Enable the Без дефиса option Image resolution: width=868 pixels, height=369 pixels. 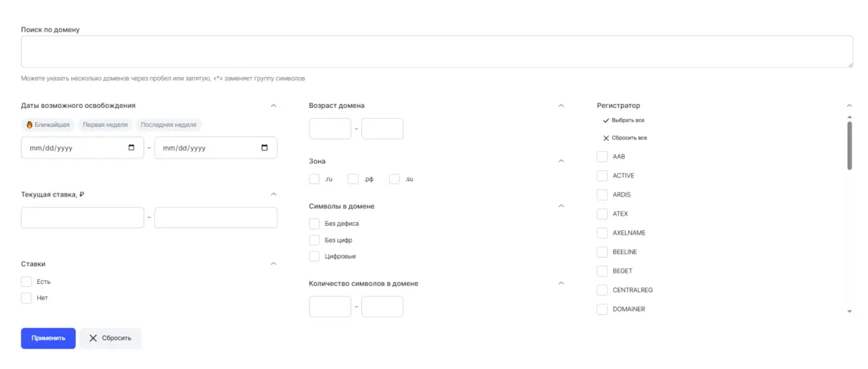(315, 223)
